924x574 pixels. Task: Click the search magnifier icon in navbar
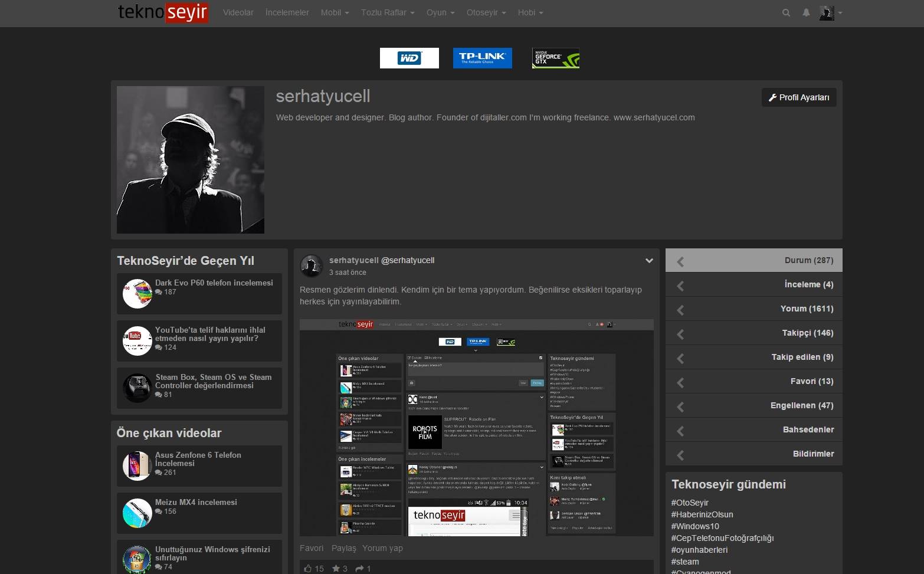(x=786, y=12)
